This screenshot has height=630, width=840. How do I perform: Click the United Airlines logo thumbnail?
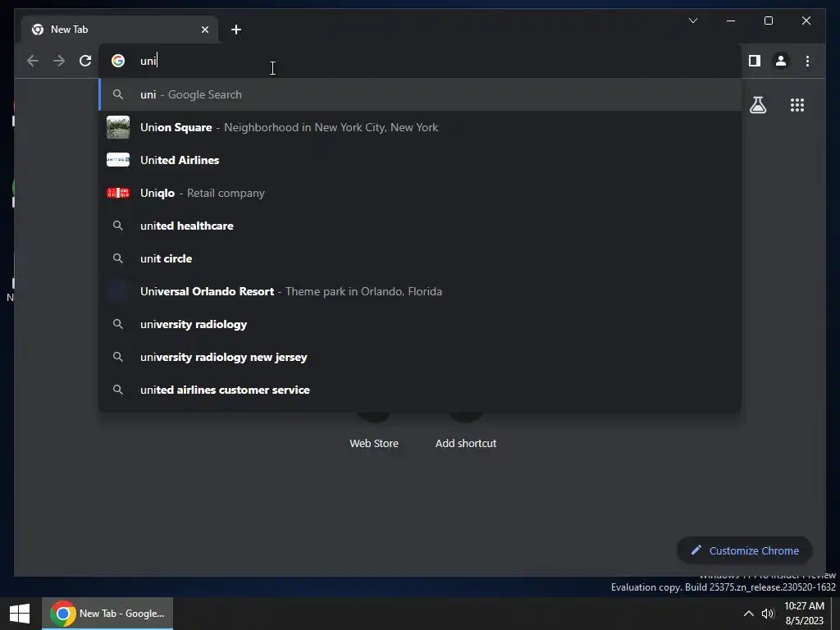click(118, 160)
